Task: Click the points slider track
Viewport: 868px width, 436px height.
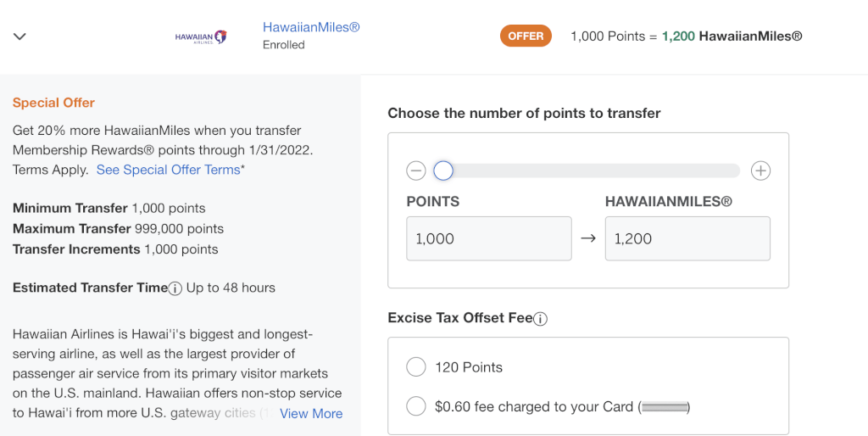Action: pos(587,170)
